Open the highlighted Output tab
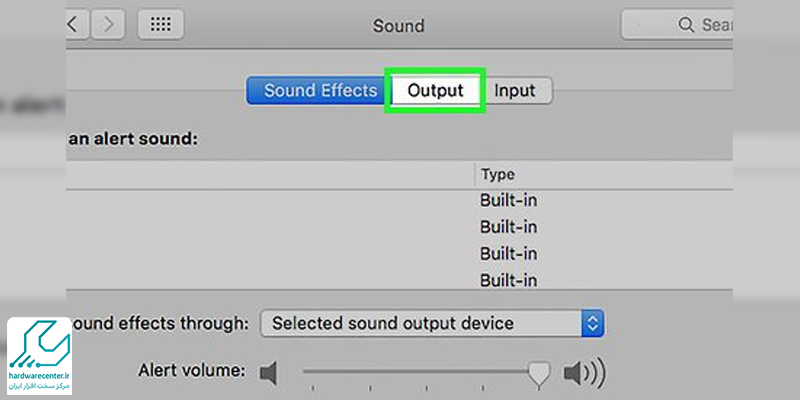 pyautogui.click(x=435, y=91)
